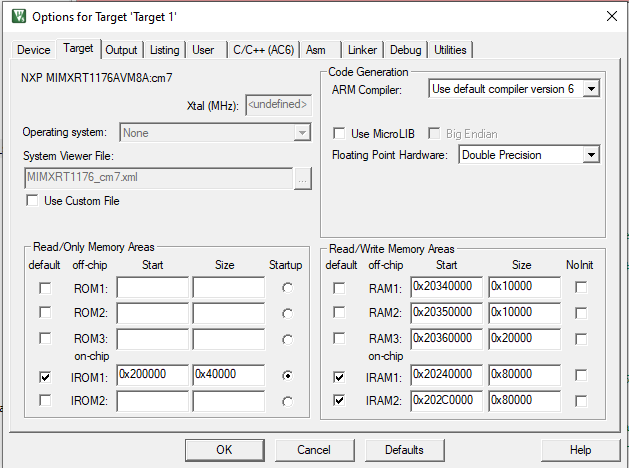The height and width of the screenshot is (468, 629).
Task: Switch to the C/C++ (AC6) tab
Action: (264, 50)
